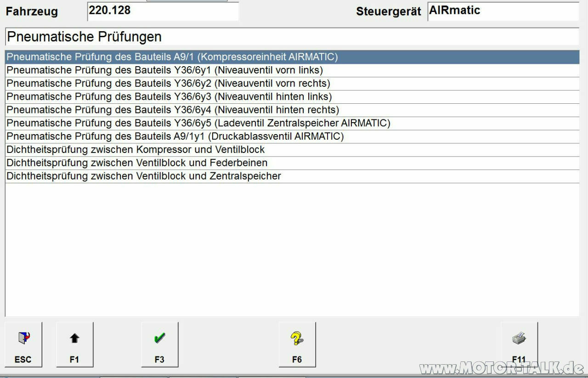The width and height of the screenshot is (588, 378).
Task: Select A9/1y1 Druckablassventil AIRMATIC test
Action: (292, 137)
